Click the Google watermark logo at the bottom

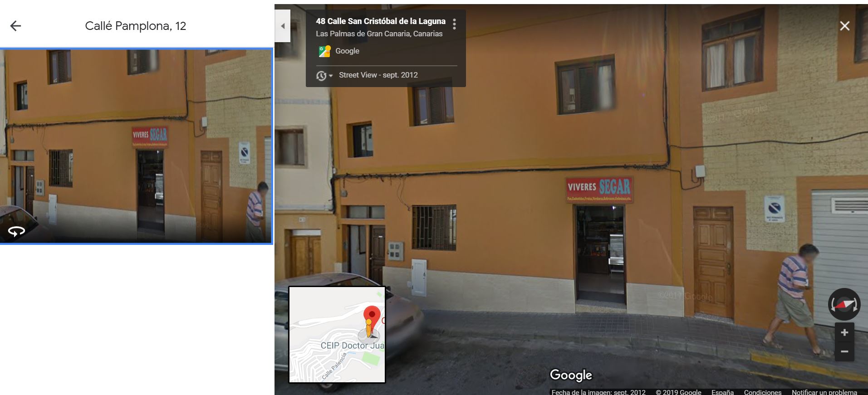click(x=571, y=375)
